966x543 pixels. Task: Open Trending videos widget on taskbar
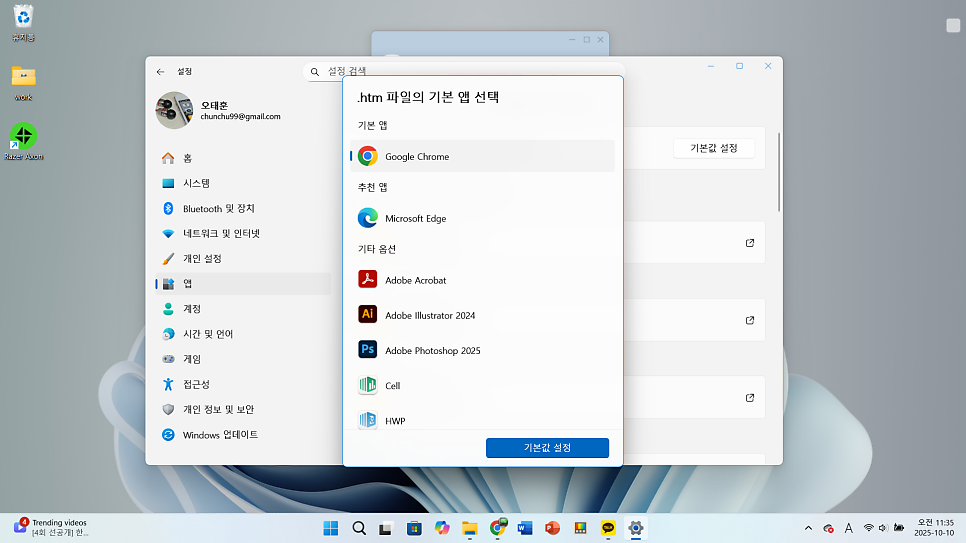click(52, 528)
